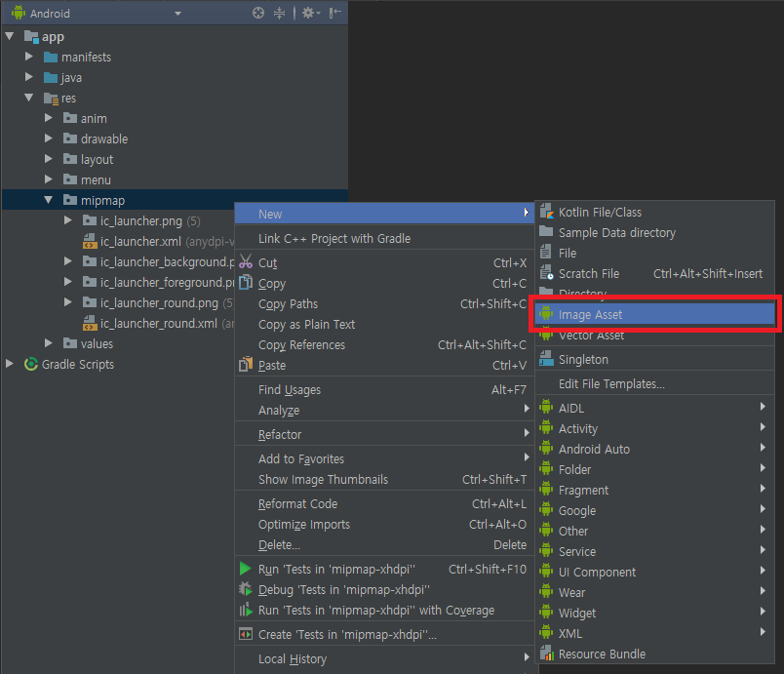This screenshot has height=674, width=784.
Task: Expand the anim folder
Action: click(x=49, y=118)
